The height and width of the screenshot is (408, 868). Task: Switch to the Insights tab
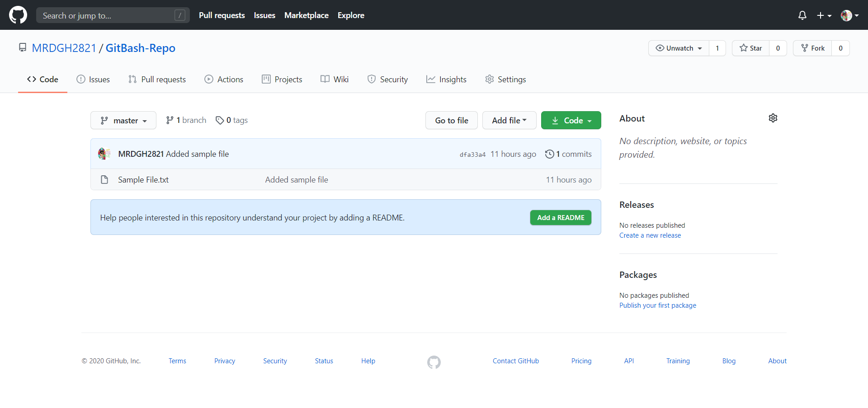pyautogui.click(x=446, y=80)
